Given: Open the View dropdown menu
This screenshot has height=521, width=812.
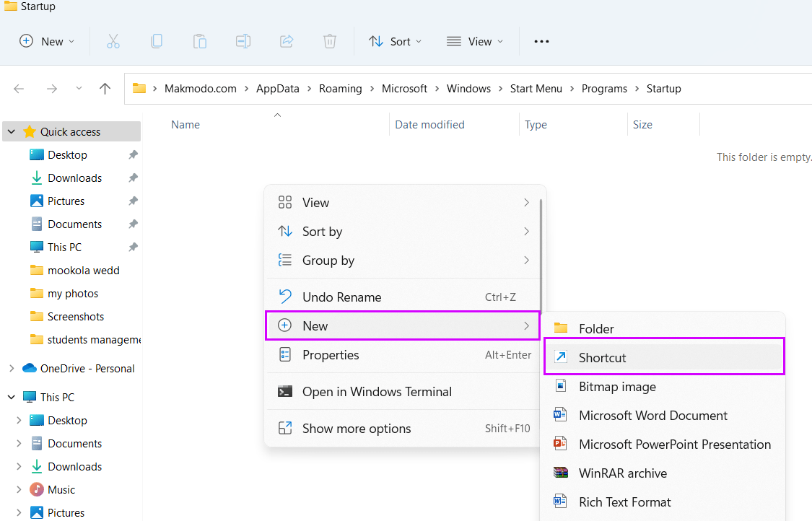Looking at the screenshot, I should 474,41.
